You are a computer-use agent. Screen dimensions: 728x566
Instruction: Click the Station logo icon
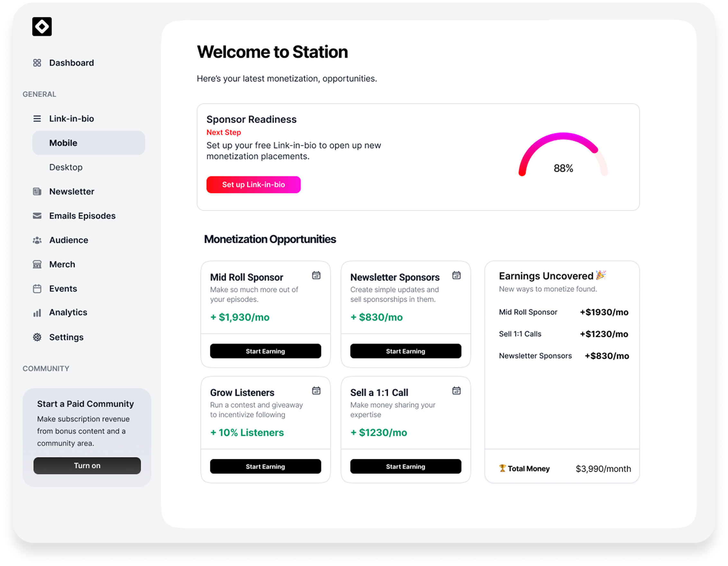[x=42, y=27]
